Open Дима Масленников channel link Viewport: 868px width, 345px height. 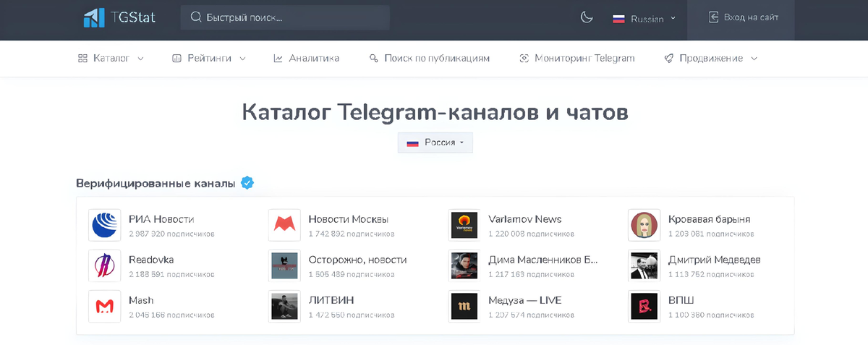(x=543, y=260)
